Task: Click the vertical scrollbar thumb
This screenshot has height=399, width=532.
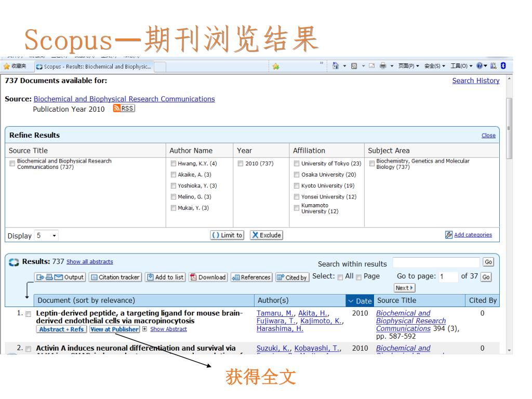Action: point(509,128)
